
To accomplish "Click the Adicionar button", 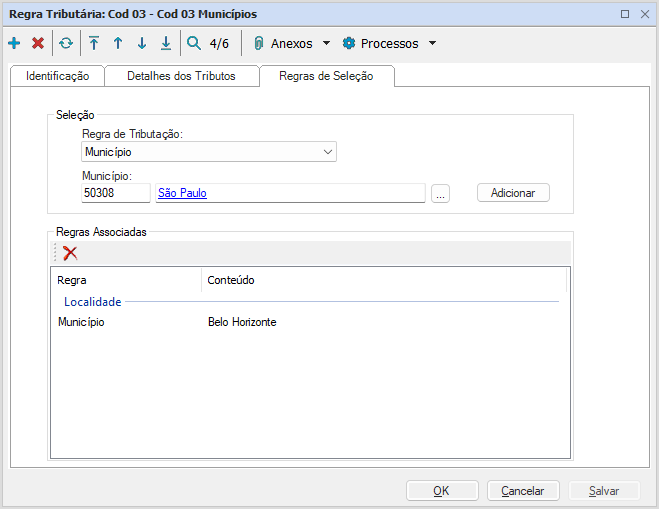I will pyautogui.click(x=513, y=193).
